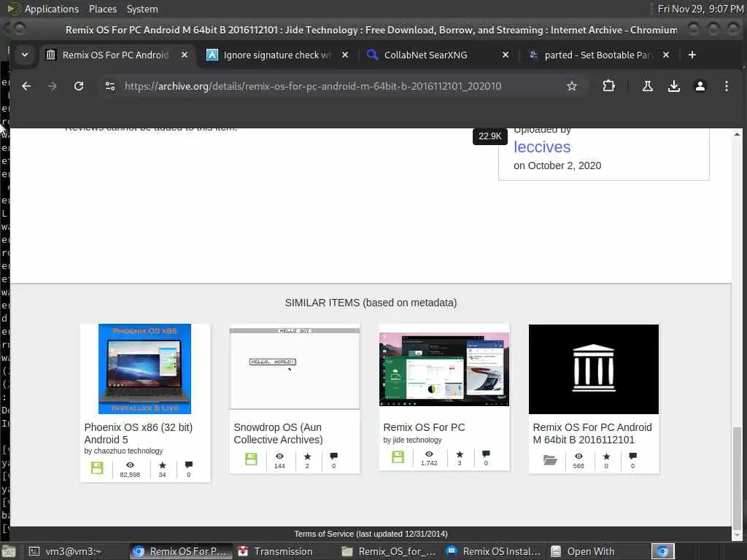Click the by chaozhuo technology text
This screenshot has width=747, height=560.
coord(123,451)
